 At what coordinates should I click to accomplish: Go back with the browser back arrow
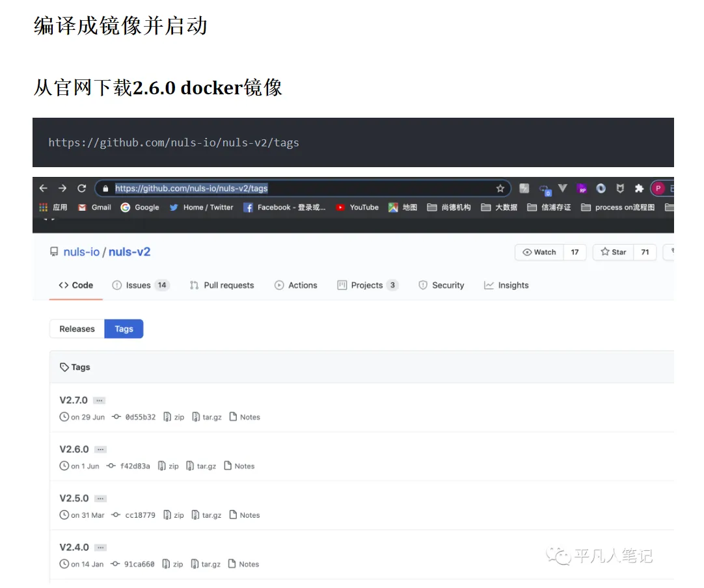click(44, 189)
